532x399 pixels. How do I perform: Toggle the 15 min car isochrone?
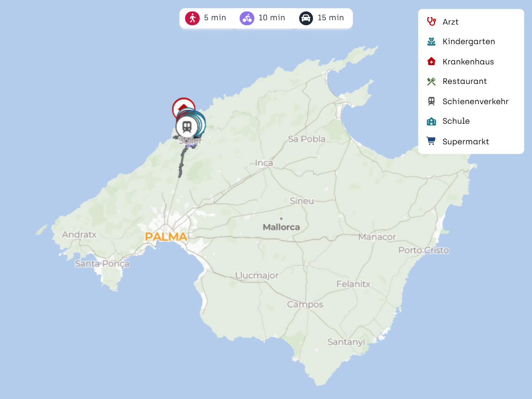321,18
